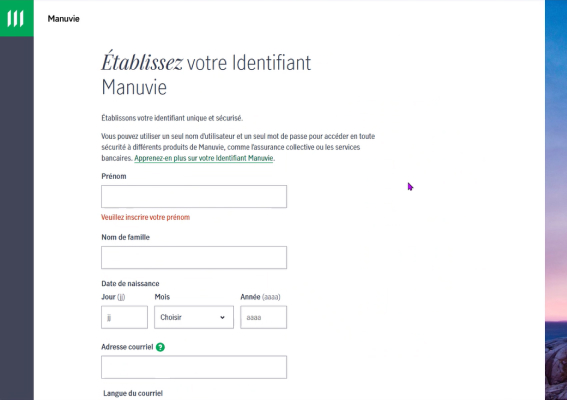Image resolution: width=567 pixels, height=400 pixels.
Task: Open the Mois dropdown
Action: click(x=194, y=317)
